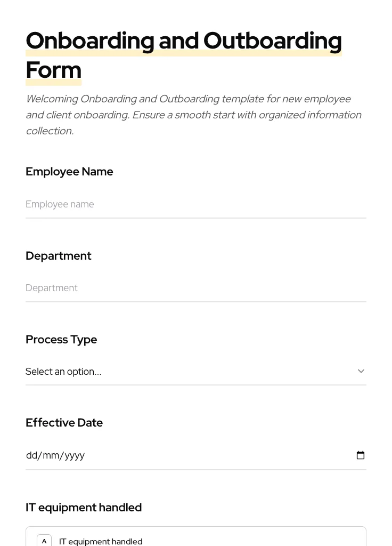Screen dimensions: 392x546
Task: Click the Effective Date heading
Action: click(x=64, y=422)
